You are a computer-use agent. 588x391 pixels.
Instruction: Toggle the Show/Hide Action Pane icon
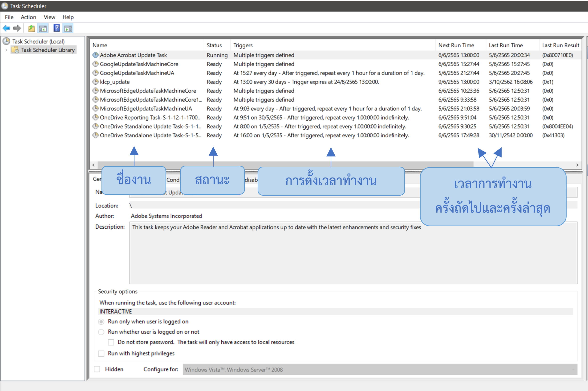[x=68, y=28]
